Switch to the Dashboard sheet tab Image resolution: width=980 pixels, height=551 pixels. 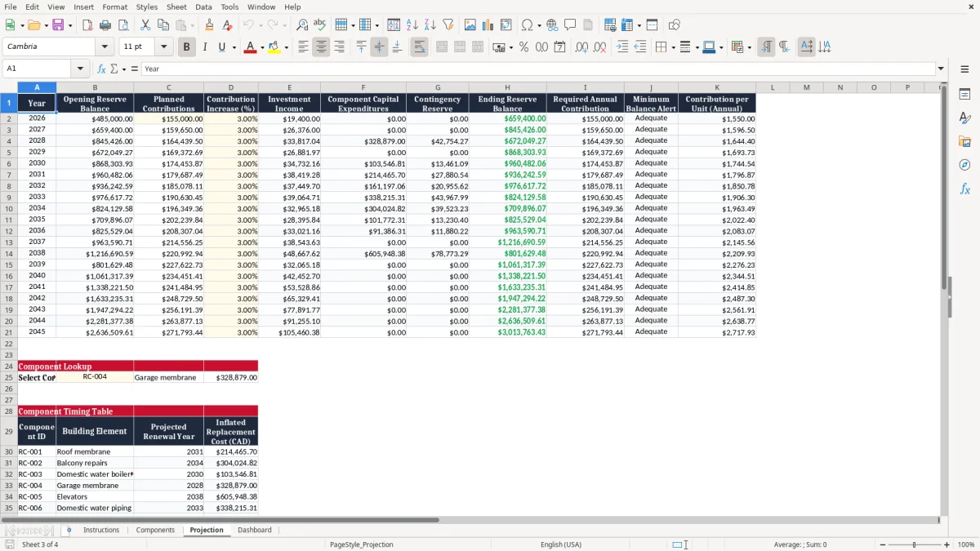pos(254,530)
